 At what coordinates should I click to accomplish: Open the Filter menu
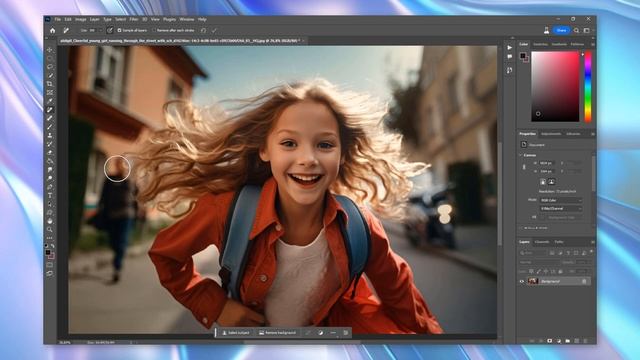[x=133, y=19]
